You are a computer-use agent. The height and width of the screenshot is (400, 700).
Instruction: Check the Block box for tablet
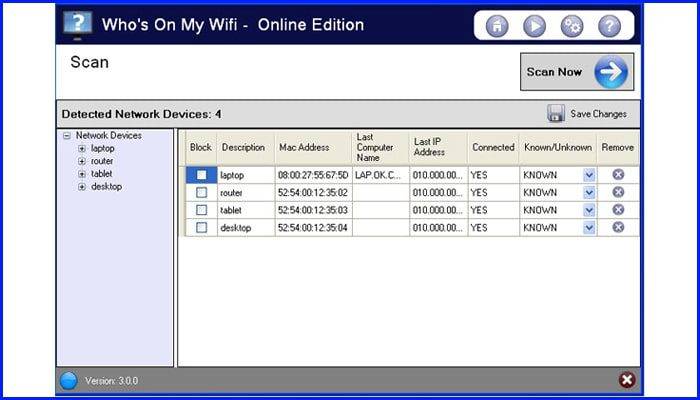tap(202, 210)
